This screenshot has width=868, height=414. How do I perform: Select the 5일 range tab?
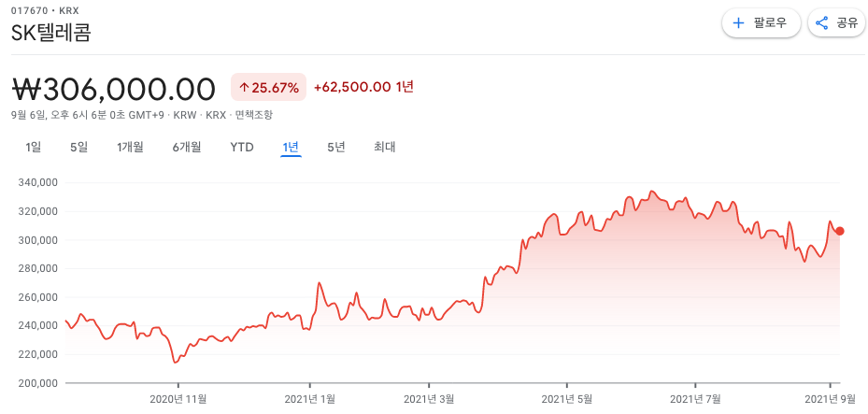tap(78, 148)
